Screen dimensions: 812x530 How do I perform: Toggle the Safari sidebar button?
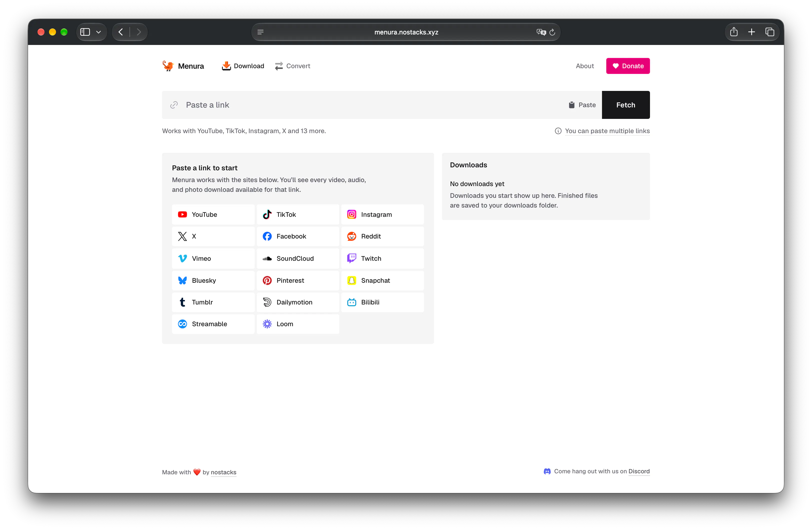[x=85, y=32]
